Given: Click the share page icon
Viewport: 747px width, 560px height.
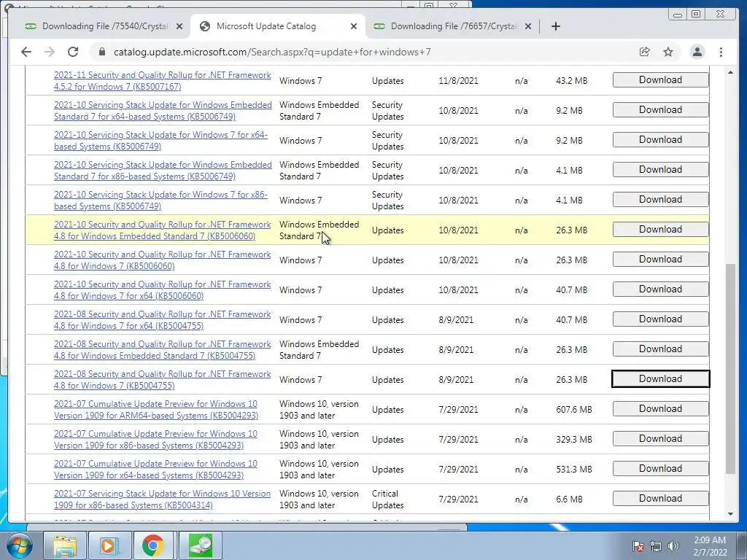Looking at the screenshot, I should click(x=645, y=52).
